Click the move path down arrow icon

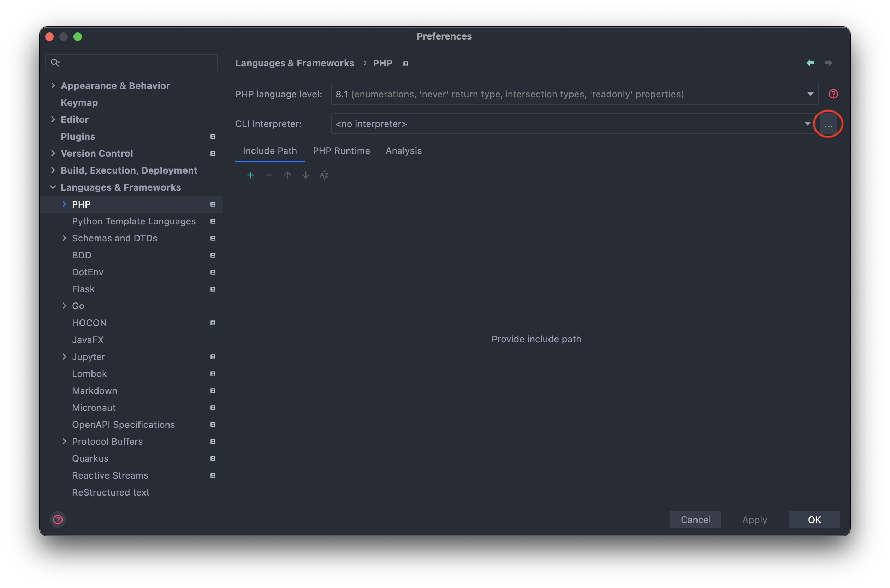click(x=305, y=175)
